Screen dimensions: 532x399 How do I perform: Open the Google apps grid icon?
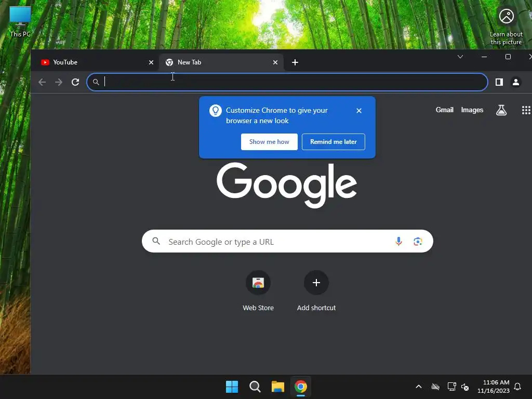tap(526, 110)
